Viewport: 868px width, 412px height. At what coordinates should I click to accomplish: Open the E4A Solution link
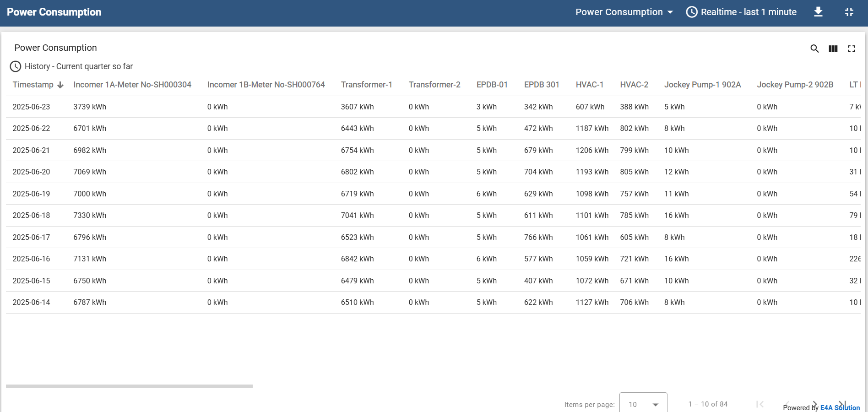840,407
